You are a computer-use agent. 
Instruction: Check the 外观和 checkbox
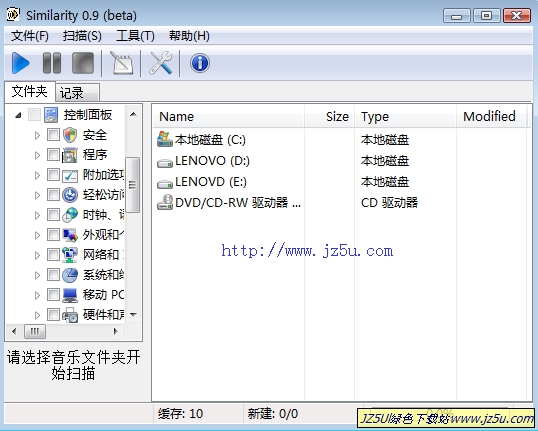coord(53,235)
